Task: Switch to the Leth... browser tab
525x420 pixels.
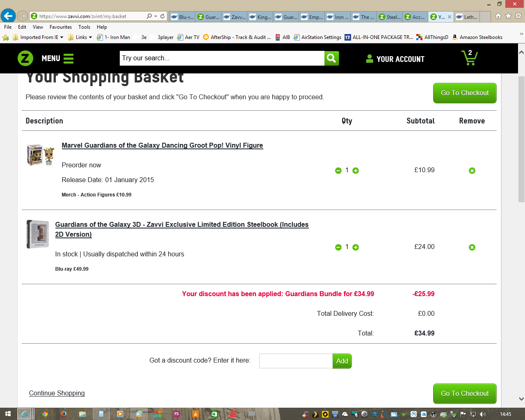Action: (467, 17)
